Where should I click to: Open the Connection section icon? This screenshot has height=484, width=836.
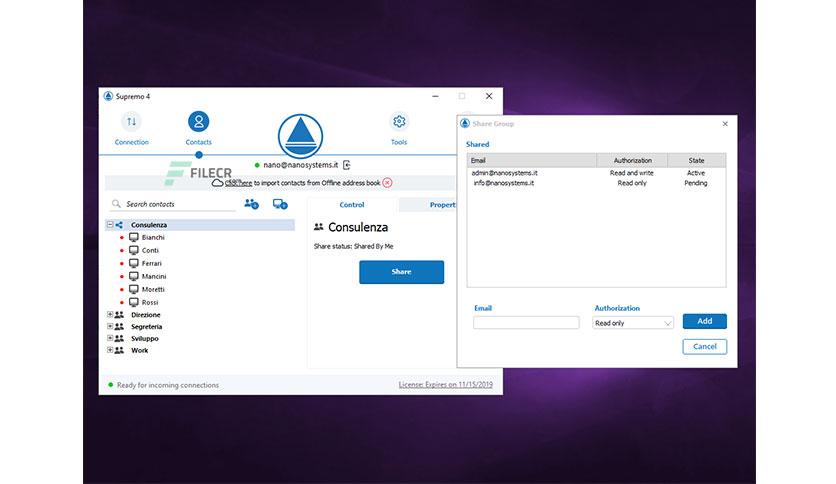131,122
